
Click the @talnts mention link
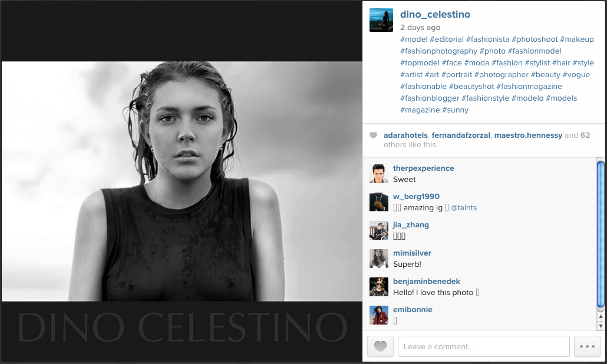coord(464,208)
